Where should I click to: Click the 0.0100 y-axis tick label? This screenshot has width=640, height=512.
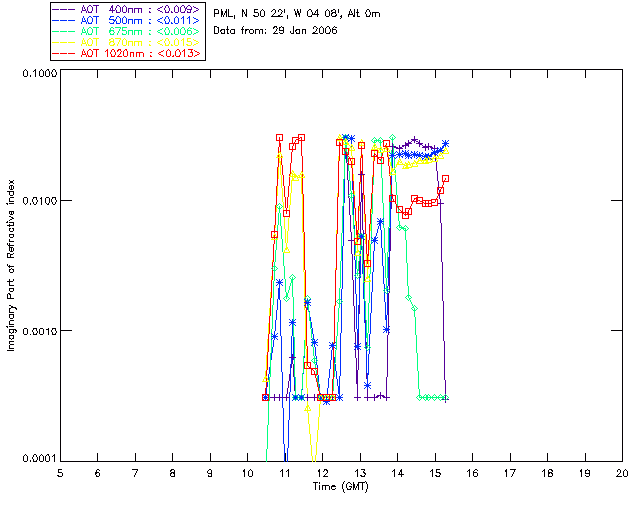coord(38,201)
